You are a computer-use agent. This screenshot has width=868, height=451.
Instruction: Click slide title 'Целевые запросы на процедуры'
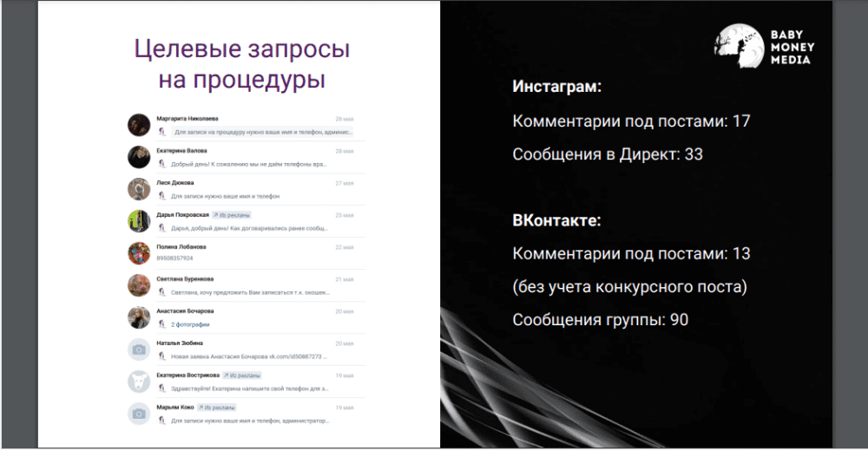pos(242,64)
